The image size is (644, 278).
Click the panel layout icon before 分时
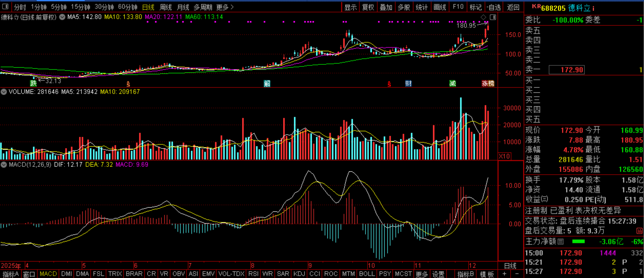click(x=5, y=6)
